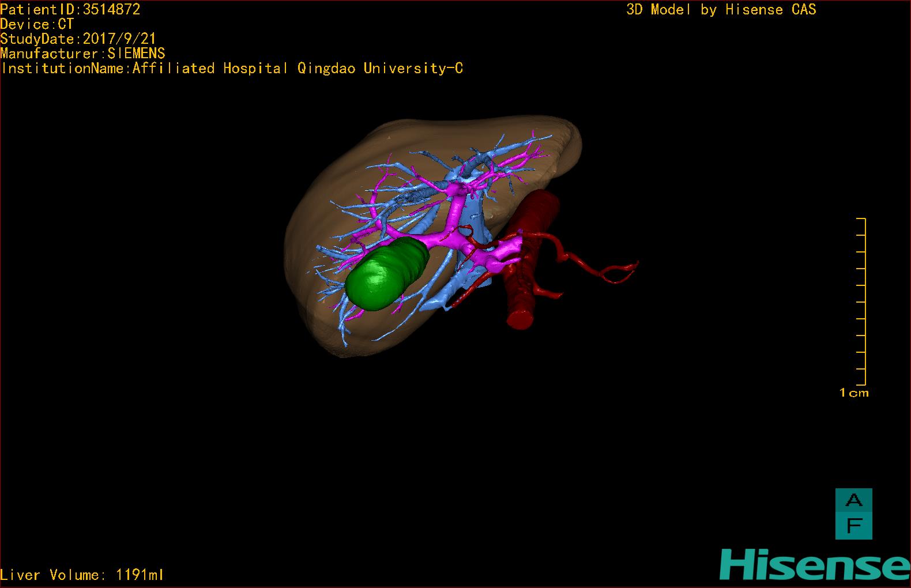The width and height of the screenshot is (911, 588).
Task: Click the '1cm' scale ruler label
Action: pyautogui.click(x=854, y=393)
